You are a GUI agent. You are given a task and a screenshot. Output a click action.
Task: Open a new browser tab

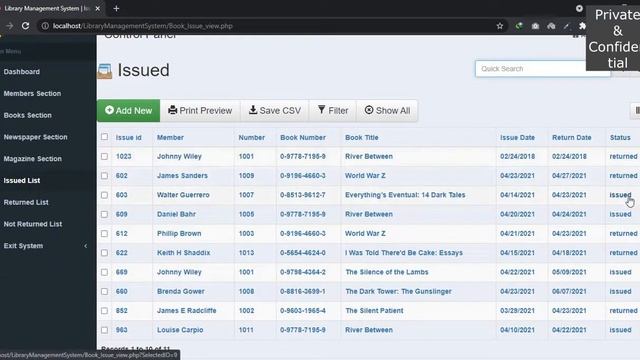tap(116, 8)
